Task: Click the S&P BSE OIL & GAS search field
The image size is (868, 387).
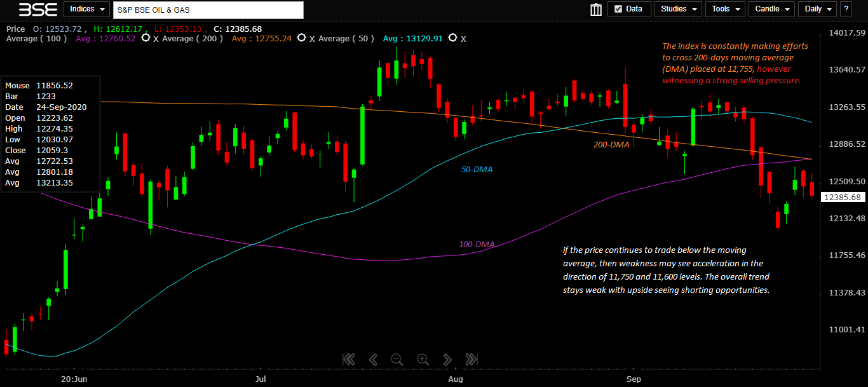Action: coord(208,10)
